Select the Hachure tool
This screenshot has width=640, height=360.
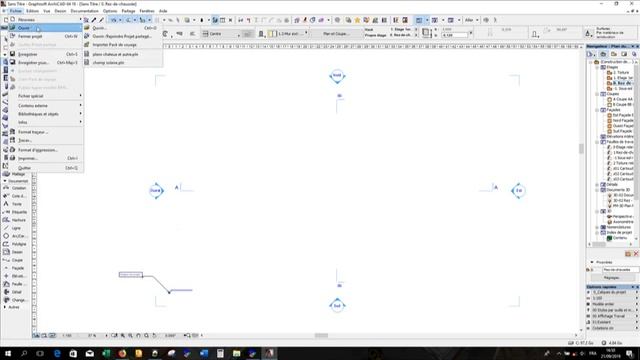tap(16, 220)
